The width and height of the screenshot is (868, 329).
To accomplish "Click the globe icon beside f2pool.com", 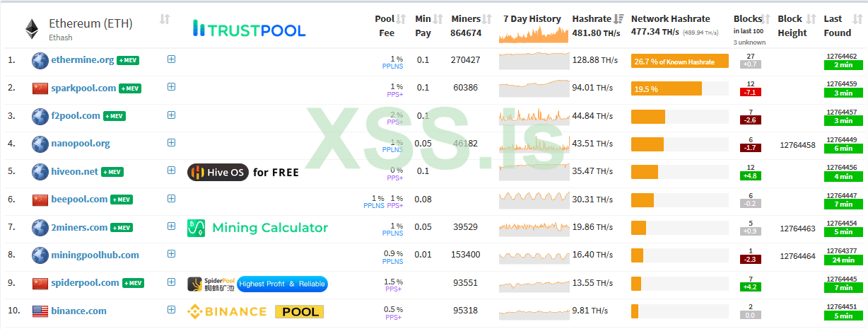I will point(40,115).
